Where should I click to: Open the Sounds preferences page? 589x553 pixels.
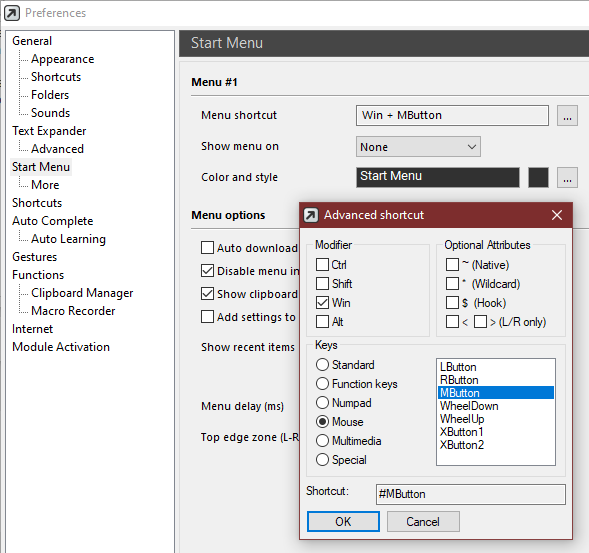[50, 113]
